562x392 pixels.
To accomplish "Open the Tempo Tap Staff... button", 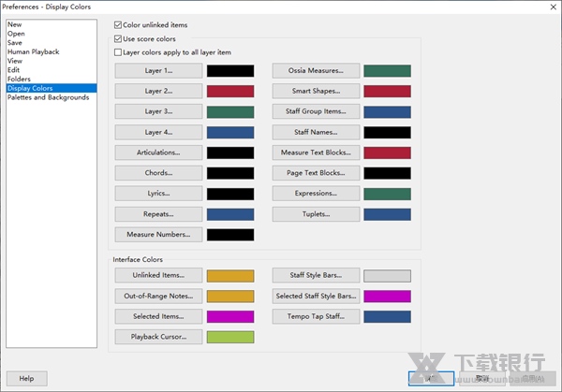I will click(316, 316).
